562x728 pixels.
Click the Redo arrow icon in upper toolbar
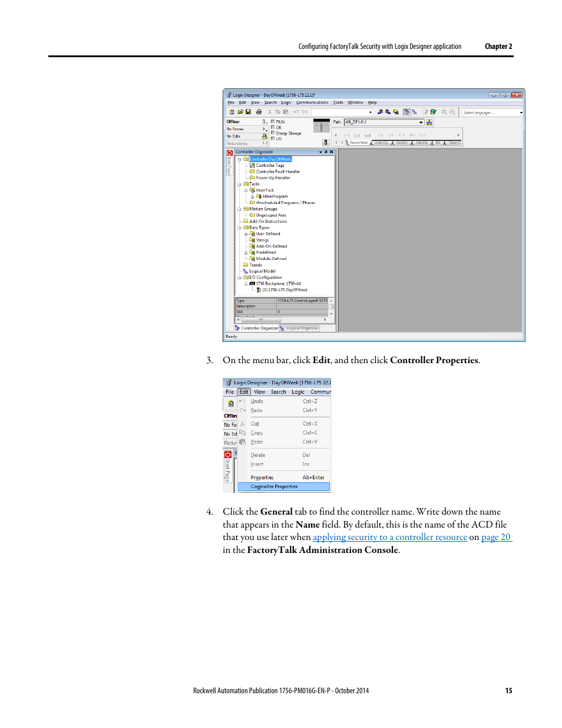tap(305, 111)
